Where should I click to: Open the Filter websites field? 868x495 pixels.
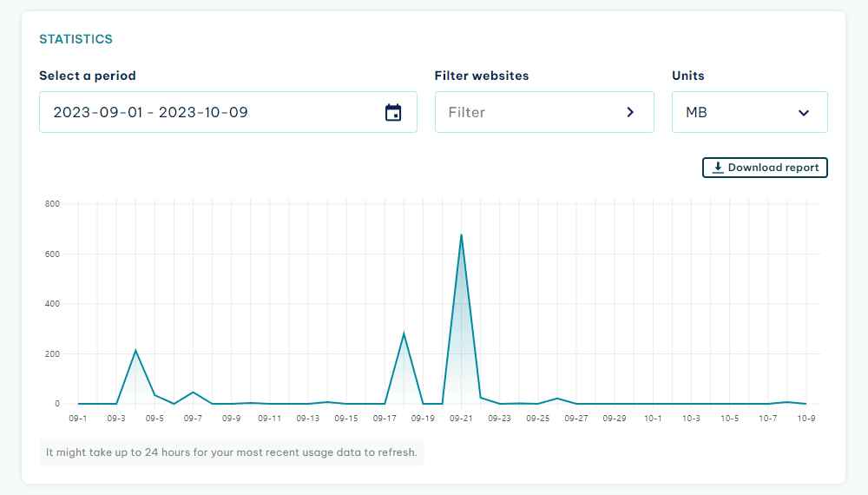[544, 112]
